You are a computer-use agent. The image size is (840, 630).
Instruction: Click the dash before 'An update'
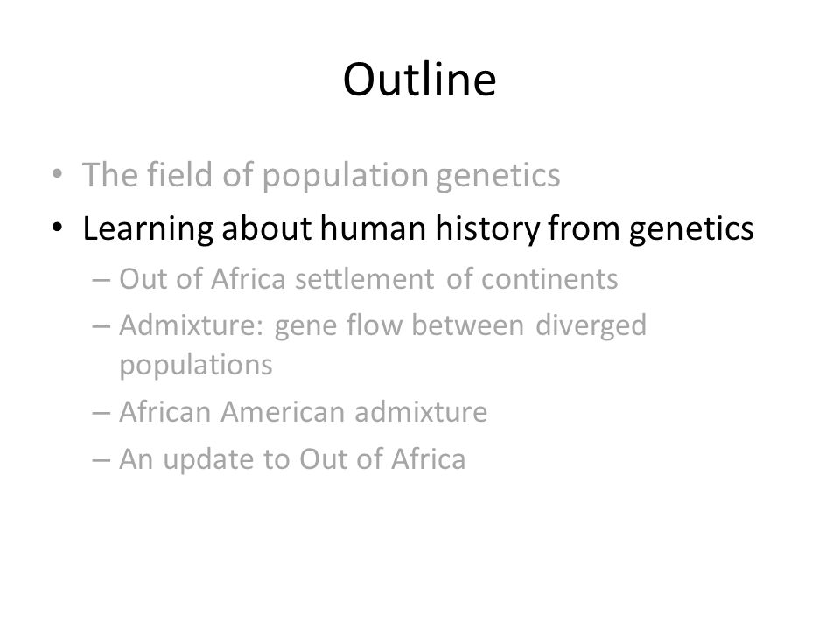(101, 460)
